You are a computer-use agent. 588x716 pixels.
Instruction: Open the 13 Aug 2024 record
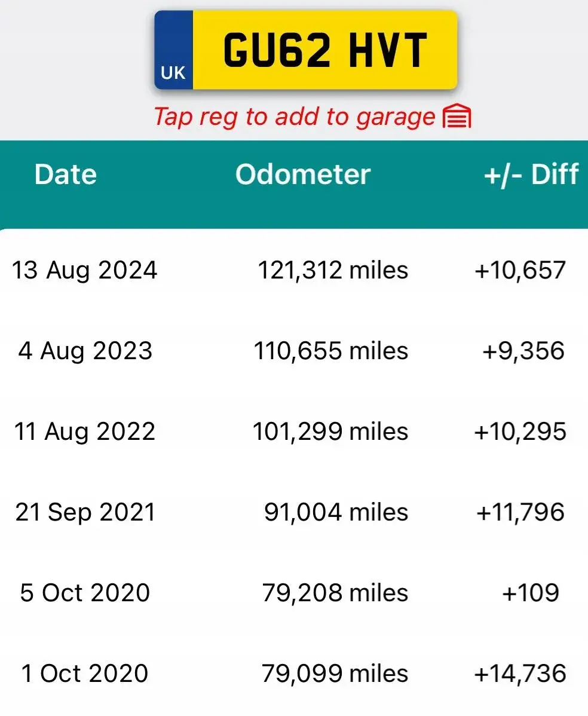[x=294, y=270]
